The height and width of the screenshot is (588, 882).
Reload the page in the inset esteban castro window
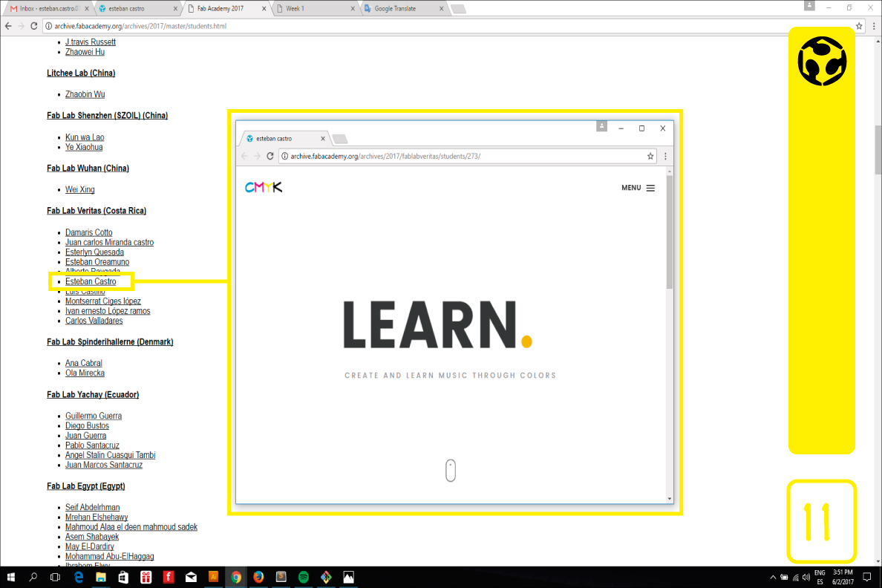point(270,156)
